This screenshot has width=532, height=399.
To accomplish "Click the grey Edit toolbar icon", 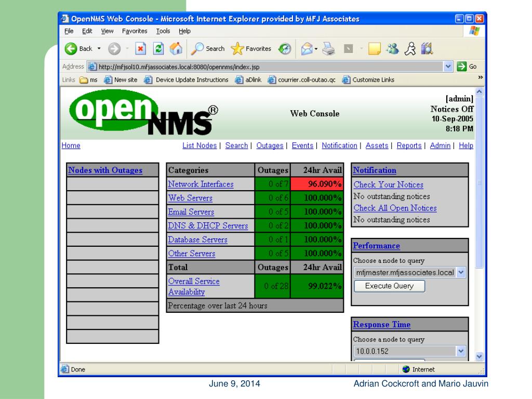I will (349, 49).
